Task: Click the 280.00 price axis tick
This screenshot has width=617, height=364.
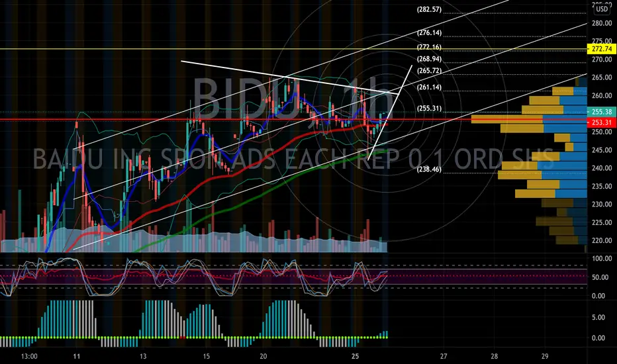Action: [x=602, y=23]
